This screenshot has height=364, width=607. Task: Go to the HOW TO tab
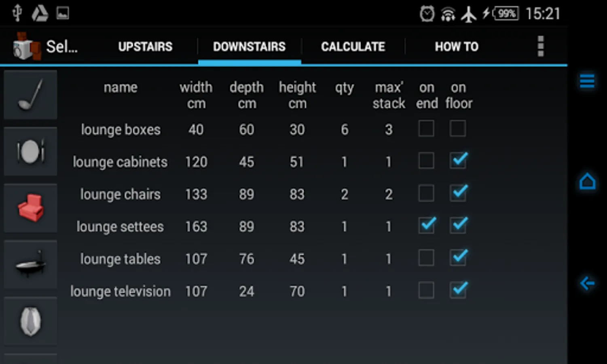(x=457, y=47)
